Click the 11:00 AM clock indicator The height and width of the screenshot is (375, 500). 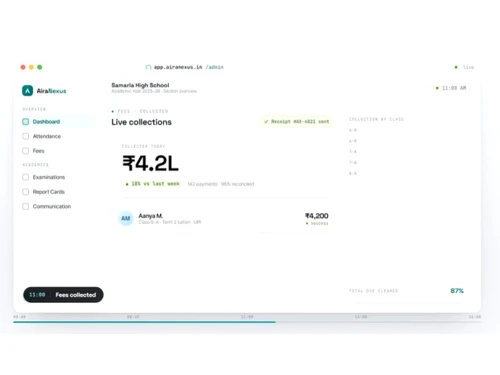[451, 88]
